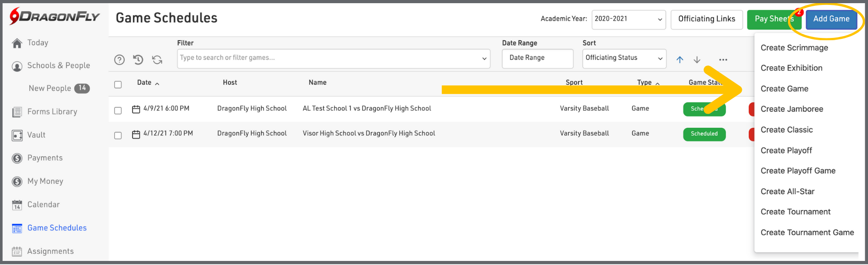This screenshot has height=265, width=868.
Task: Click the calendar icon for 4/9/21 game
Action: (136, 109)
